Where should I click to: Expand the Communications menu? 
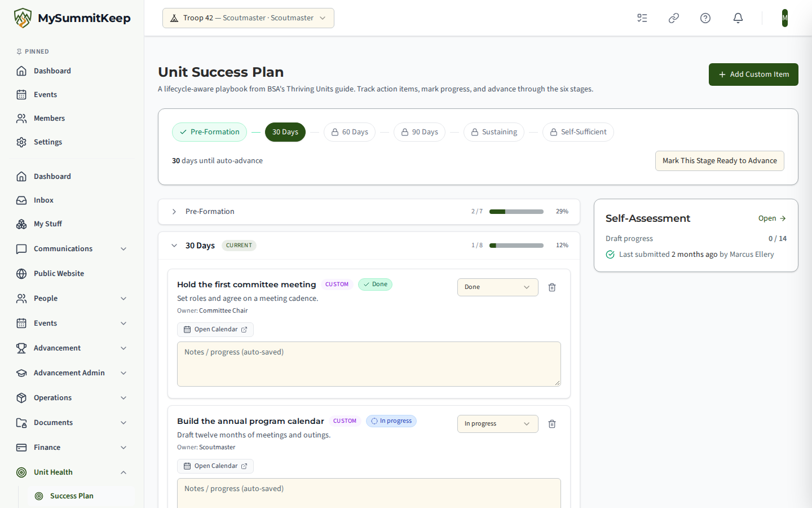click(x=72, y=249)
